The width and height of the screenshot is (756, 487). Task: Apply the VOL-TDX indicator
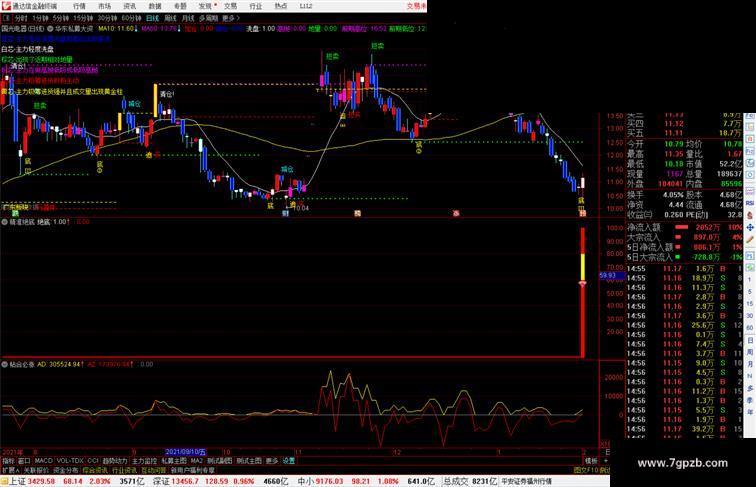70,461
